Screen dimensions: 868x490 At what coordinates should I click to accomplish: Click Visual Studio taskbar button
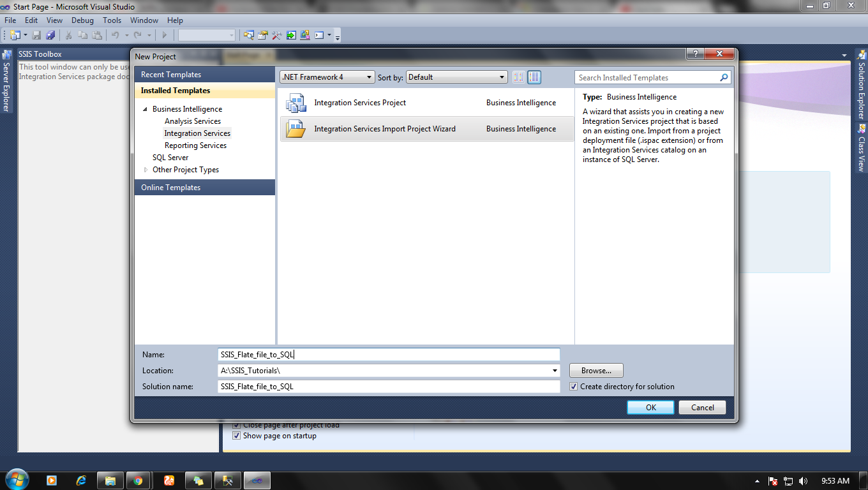(x=256, y=480)
